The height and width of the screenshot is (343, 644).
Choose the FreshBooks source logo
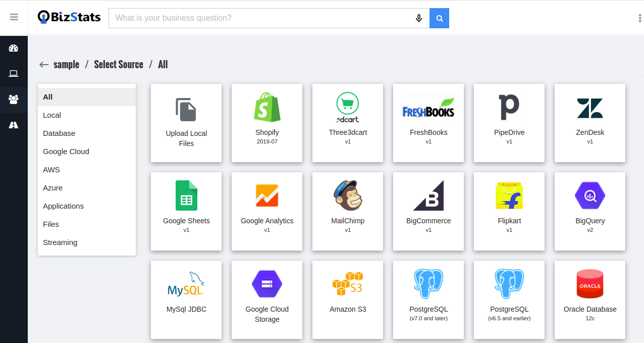[428, 107]
